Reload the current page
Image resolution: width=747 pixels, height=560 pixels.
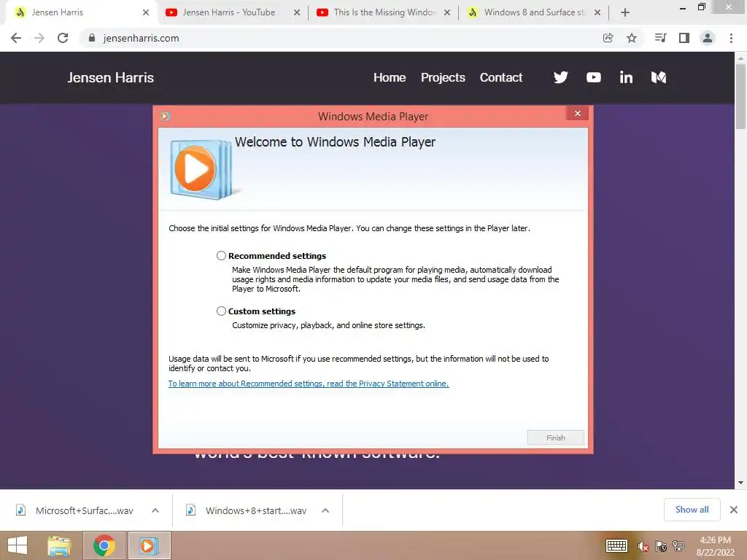tap(63, 38)
